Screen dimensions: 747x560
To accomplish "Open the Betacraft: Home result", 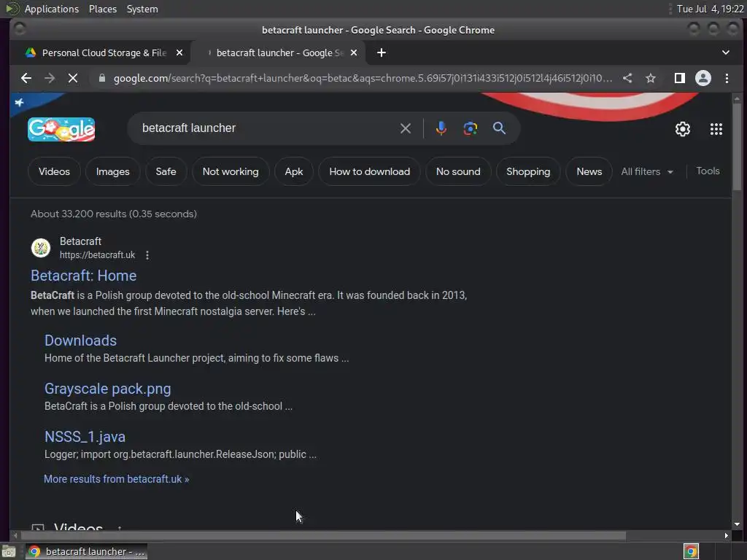I will (83, 276).
